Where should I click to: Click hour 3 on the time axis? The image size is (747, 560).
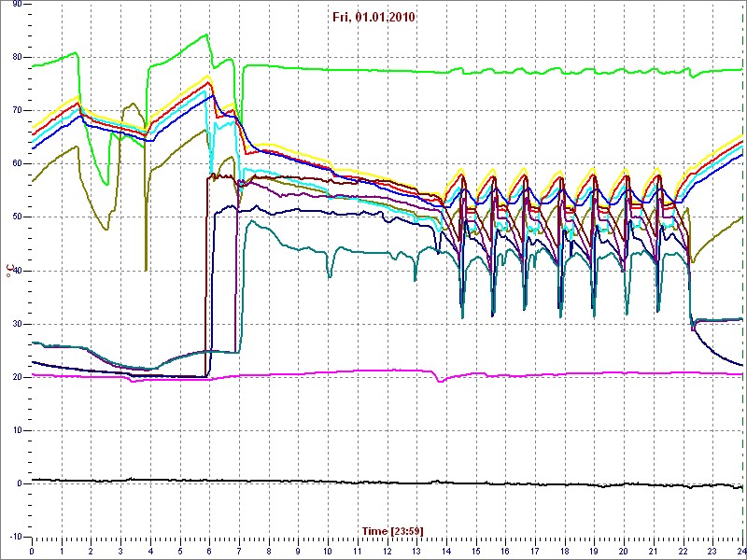click(120, 552)
